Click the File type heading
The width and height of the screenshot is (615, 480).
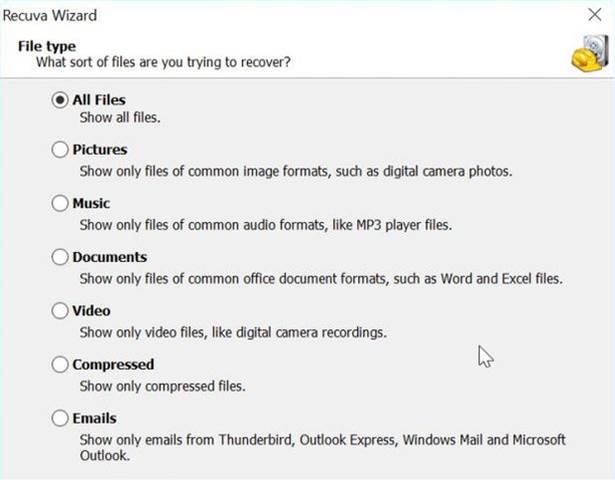[45, 46]
